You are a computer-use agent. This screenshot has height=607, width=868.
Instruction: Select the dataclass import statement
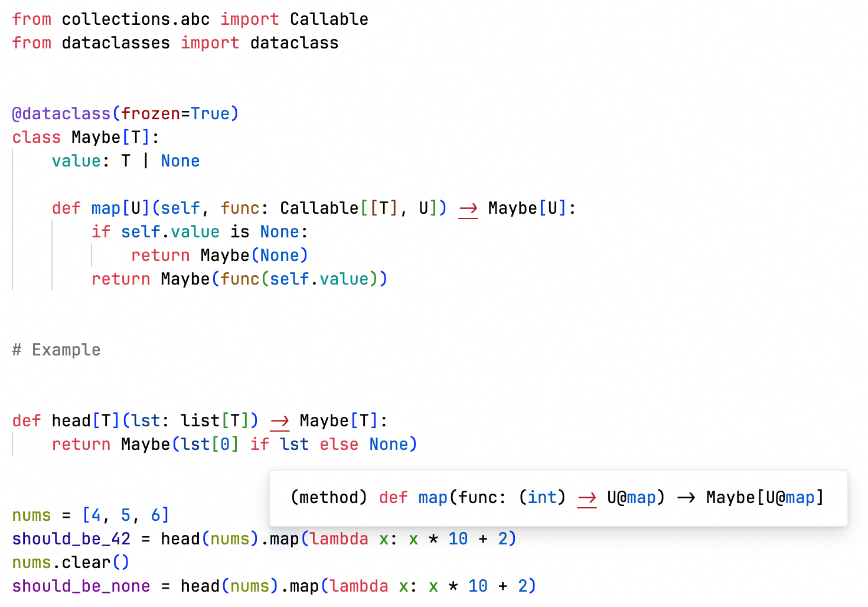pos(175,43)
